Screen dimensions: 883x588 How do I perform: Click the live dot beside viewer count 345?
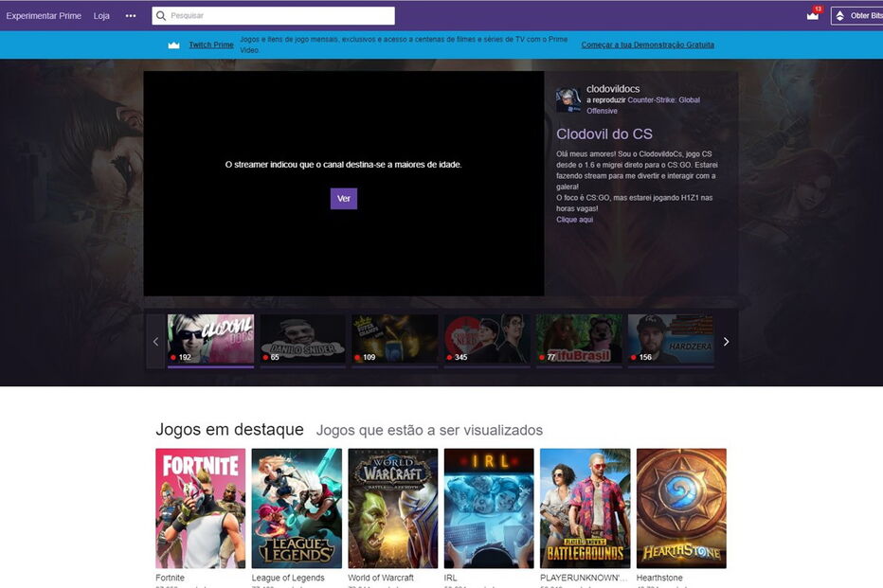(x=449, y=357)
